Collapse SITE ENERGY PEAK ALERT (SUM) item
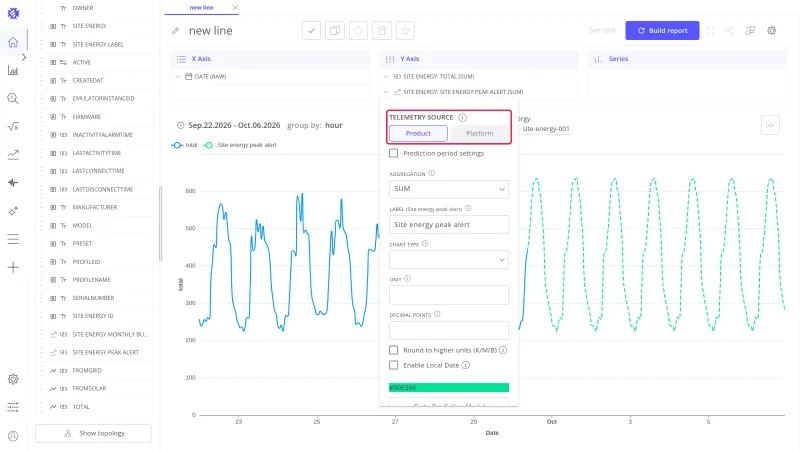 tap(386, 92)
